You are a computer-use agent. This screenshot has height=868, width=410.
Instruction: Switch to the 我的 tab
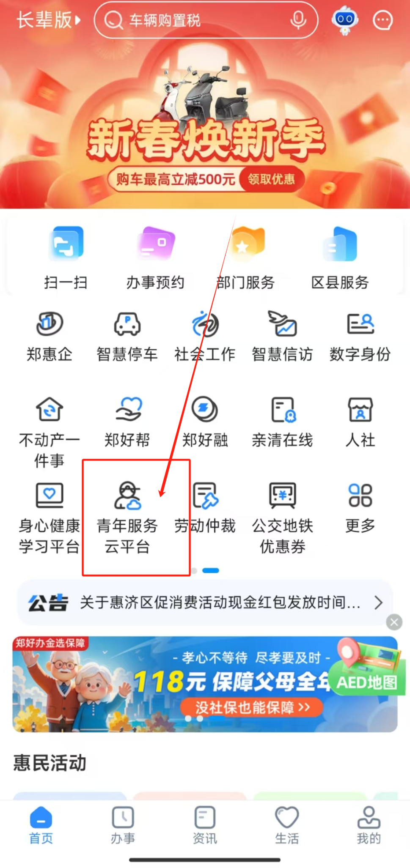(x=369, y=825)
